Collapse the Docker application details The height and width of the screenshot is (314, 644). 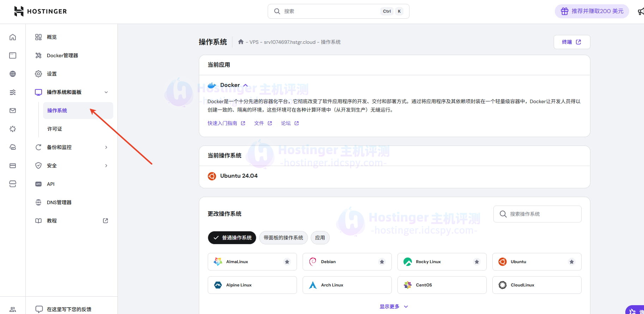pos(245,85)
